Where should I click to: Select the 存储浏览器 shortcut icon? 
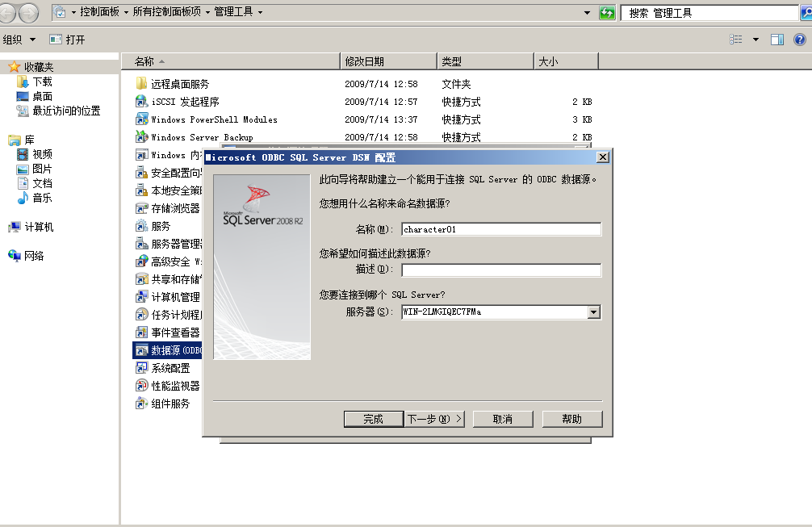(141, 208)
